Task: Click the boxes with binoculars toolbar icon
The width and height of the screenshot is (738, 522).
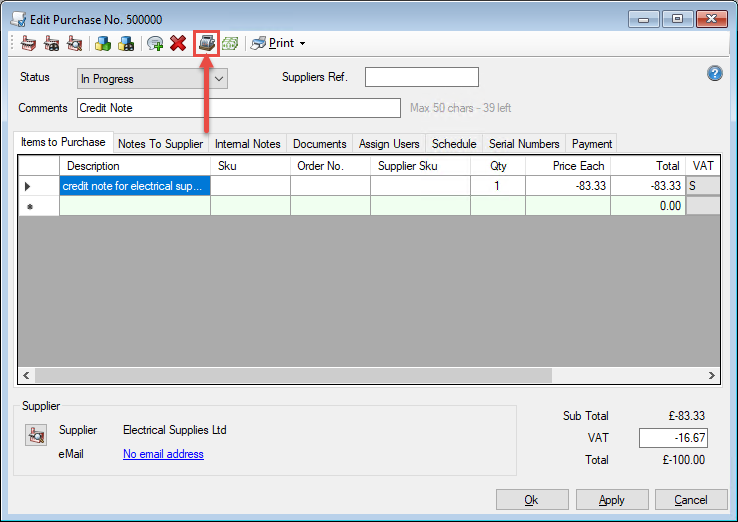Action: pyautogui.click(x=126, y=43)
